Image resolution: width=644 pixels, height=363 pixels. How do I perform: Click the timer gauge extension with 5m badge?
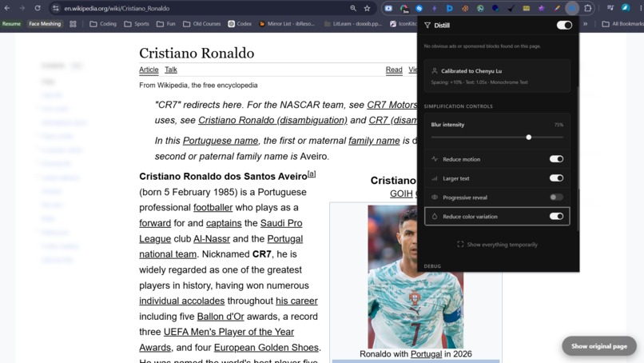click(404, 8)
